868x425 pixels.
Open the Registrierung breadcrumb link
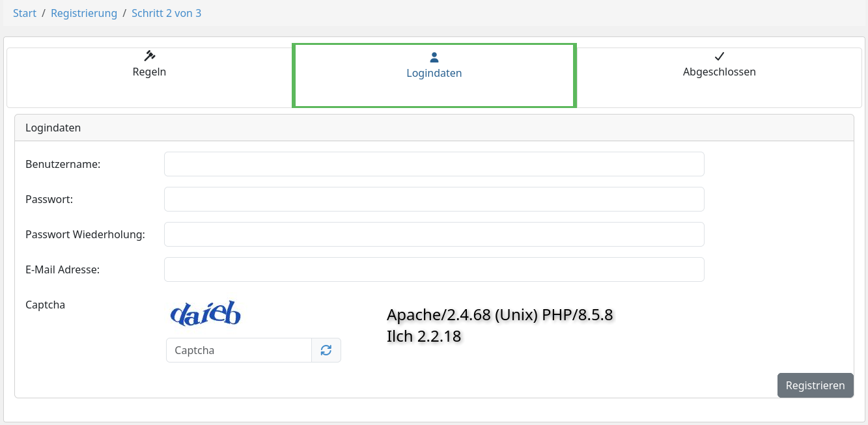[x=84, y=13]
